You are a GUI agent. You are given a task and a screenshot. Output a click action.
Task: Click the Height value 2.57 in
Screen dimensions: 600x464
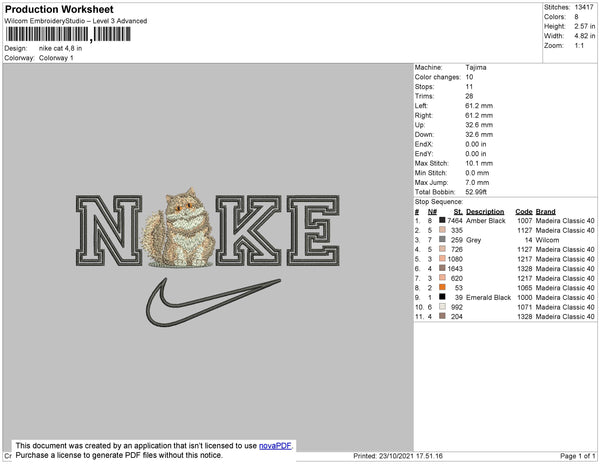pyautogui.click(x=584, y=26)
